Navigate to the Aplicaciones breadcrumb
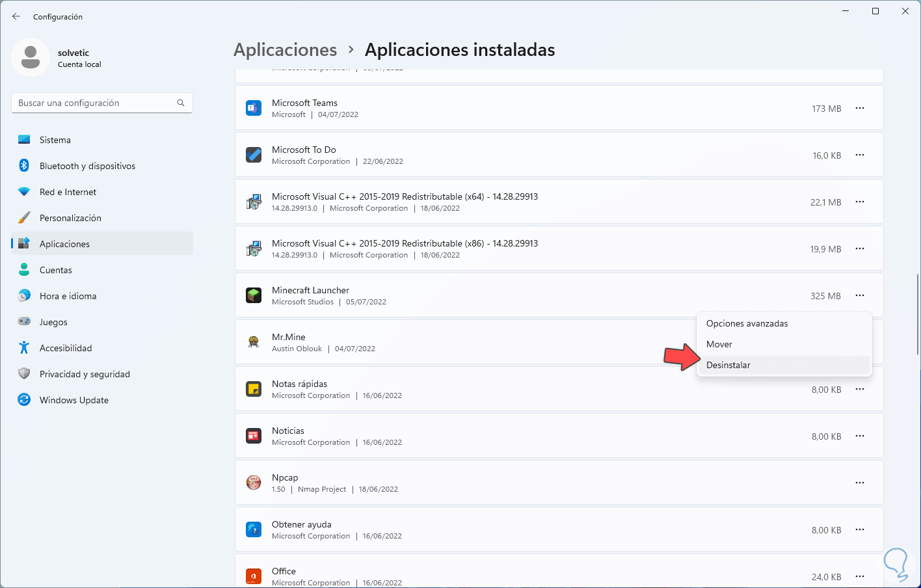Viewport: 921px width, 588px height. pos(285,50)
